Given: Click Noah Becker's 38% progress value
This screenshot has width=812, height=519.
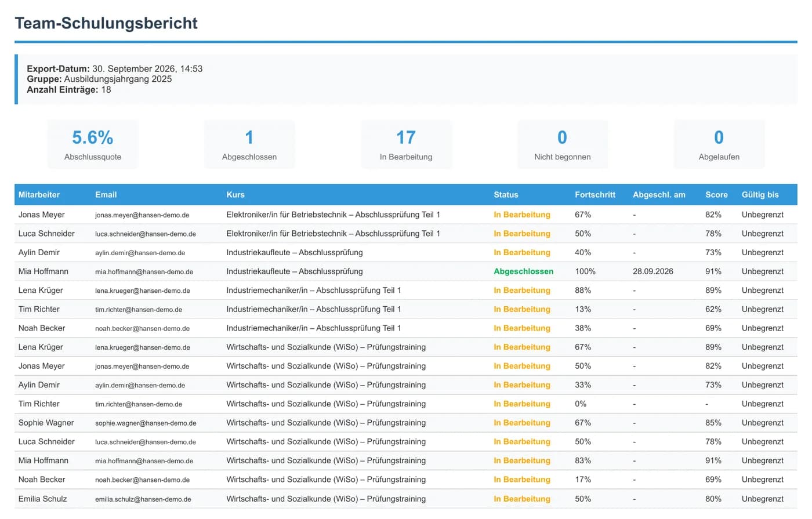Looking at the screenshot, I should point(583,328).
